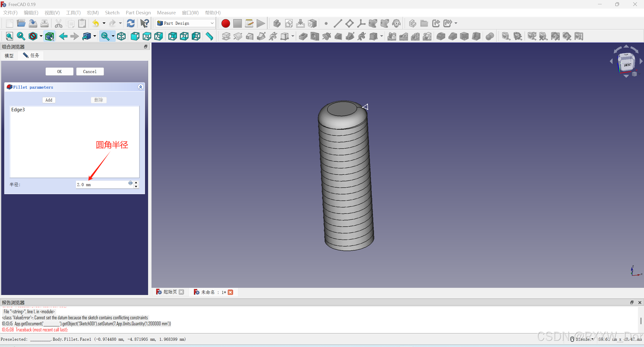Select the Pocket tool
The width and height of the screenshot is (644, 347).
303,36
